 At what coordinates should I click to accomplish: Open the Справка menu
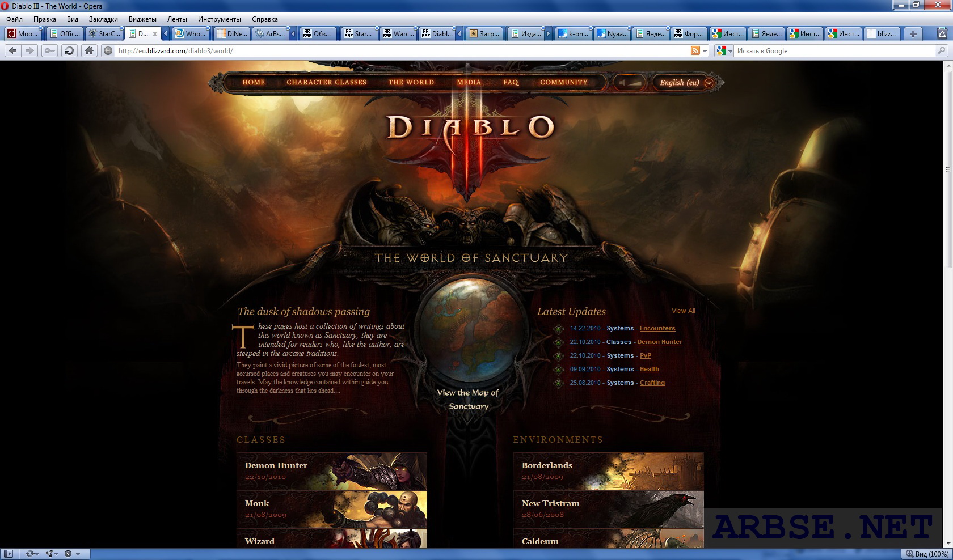click(265, 19)
